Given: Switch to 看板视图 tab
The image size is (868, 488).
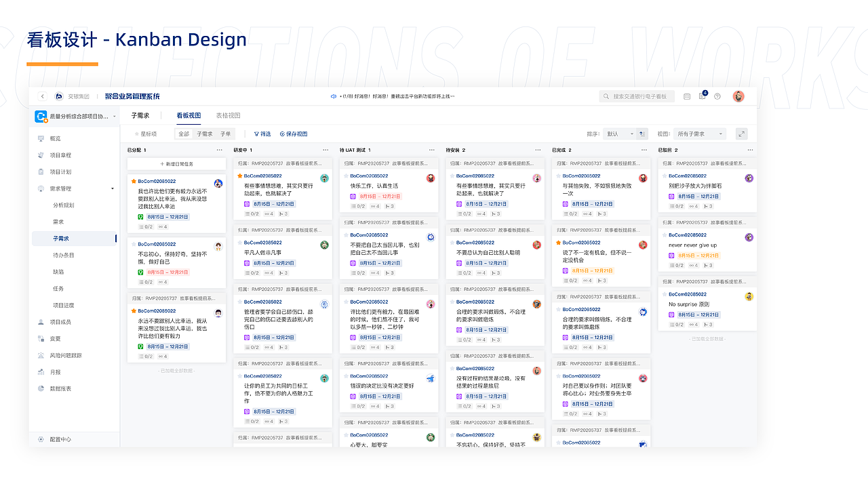Looking at the screenshot, I should [189, 116].
